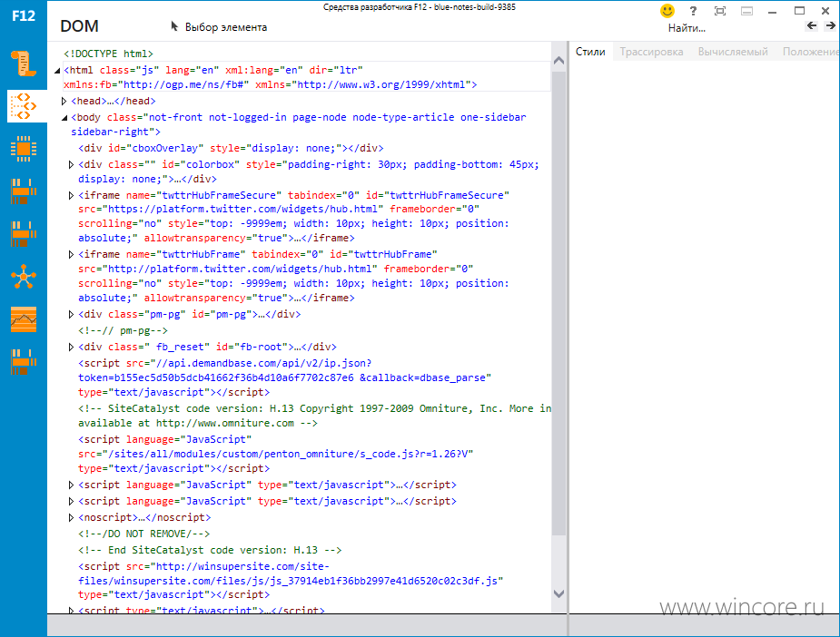Click the DOM tree vertical scrollbar thumb
Screen dimensions: 840x637
[x=558, y=303]
